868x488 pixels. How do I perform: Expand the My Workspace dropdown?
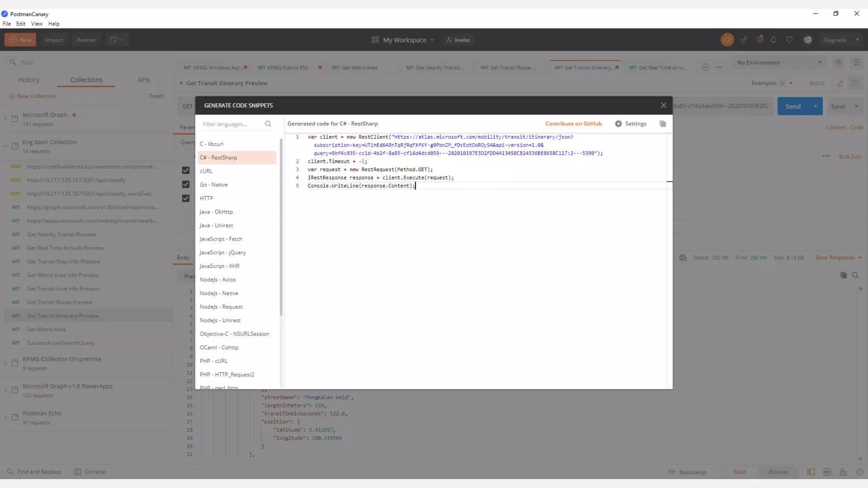(404, 40)
